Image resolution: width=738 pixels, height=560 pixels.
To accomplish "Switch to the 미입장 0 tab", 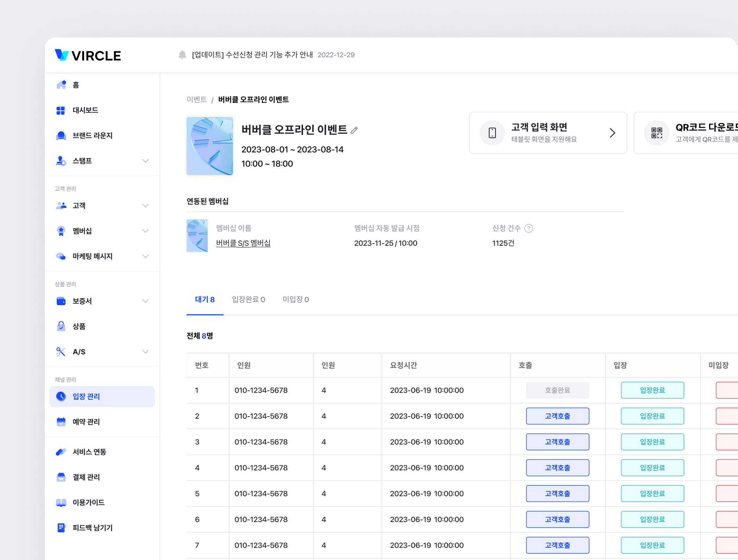I will tap(296, 300).
